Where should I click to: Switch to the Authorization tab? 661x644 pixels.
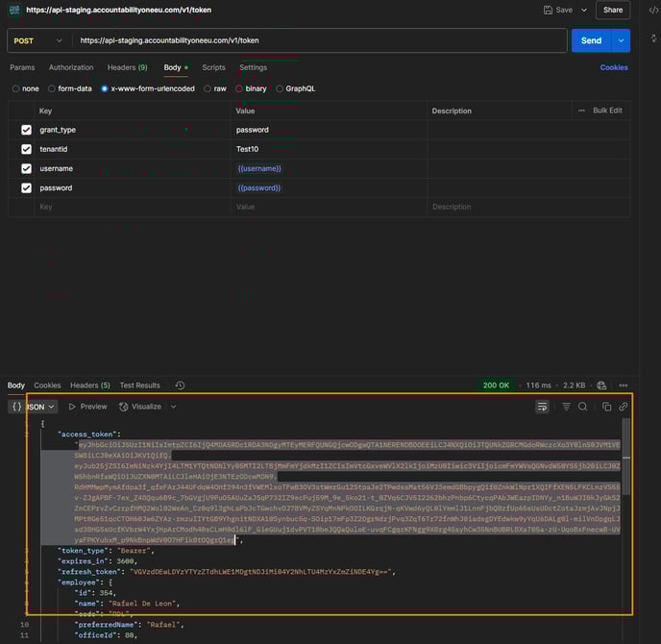71,67
